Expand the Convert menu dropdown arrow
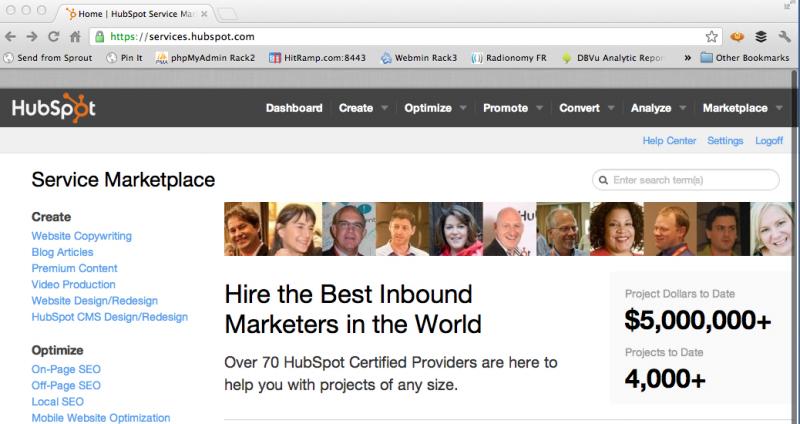 (611, 108)
